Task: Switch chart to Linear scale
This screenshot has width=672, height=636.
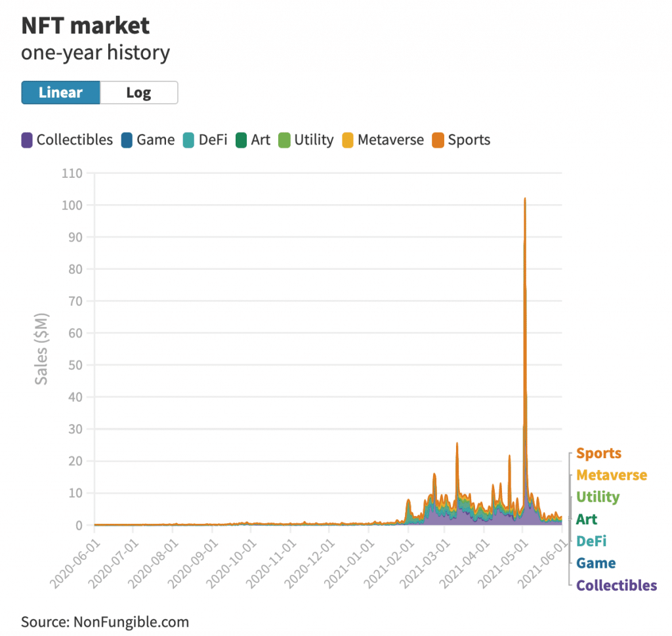Action: (x=60, y=93)
